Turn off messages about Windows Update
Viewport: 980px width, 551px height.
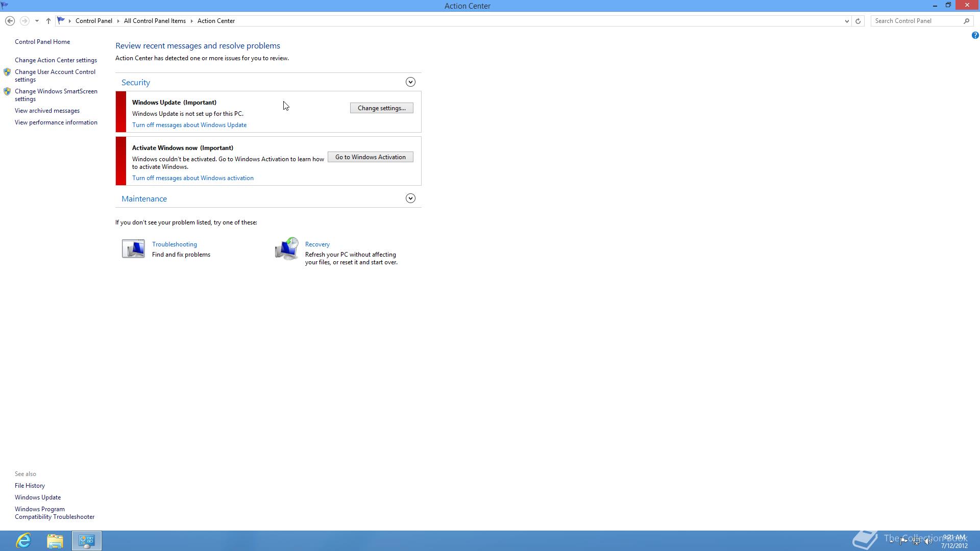point(189,125)
